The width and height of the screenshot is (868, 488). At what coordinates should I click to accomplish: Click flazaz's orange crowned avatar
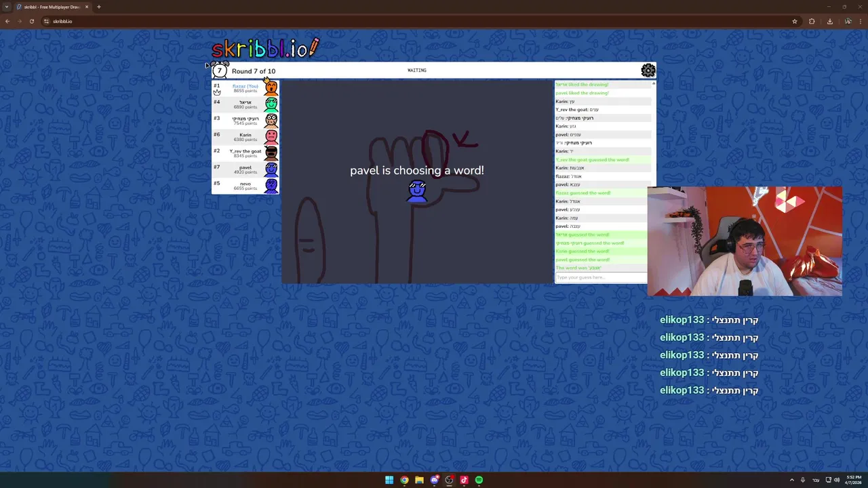[271, 87]
